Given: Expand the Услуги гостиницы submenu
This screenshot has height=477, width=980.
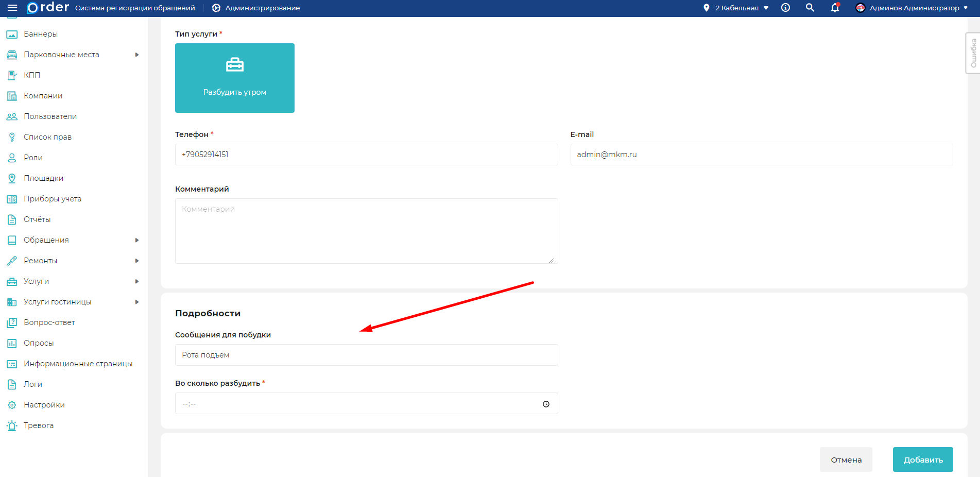Looking at the screenshot, I should tap(136, 302).
